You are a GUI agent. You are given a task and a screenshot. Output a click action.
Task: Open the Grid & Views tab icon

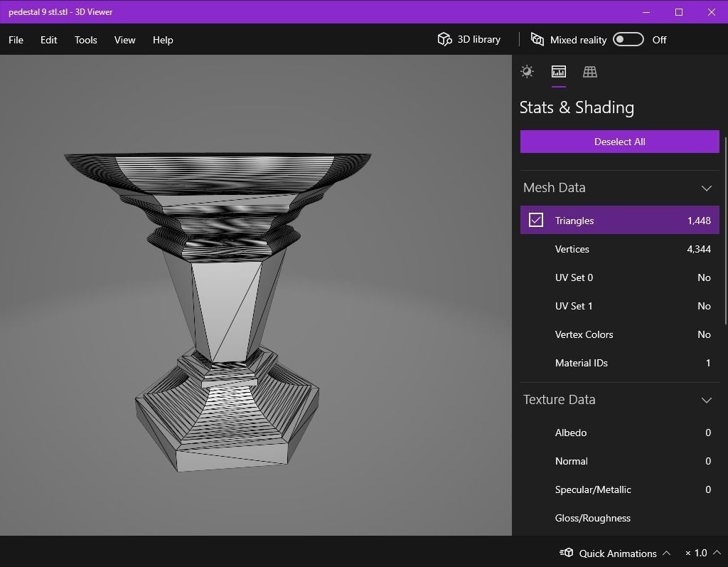pyautogui.click(x=590, y=72)
